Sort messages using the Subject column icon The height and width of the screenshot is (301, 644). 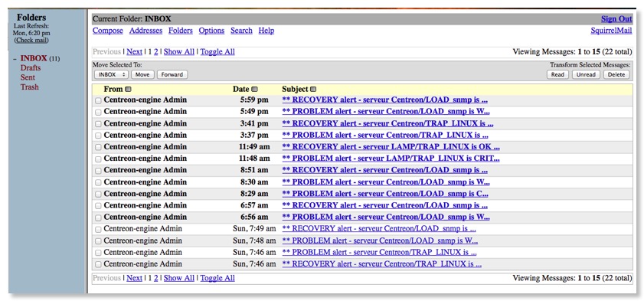point(313,90)
